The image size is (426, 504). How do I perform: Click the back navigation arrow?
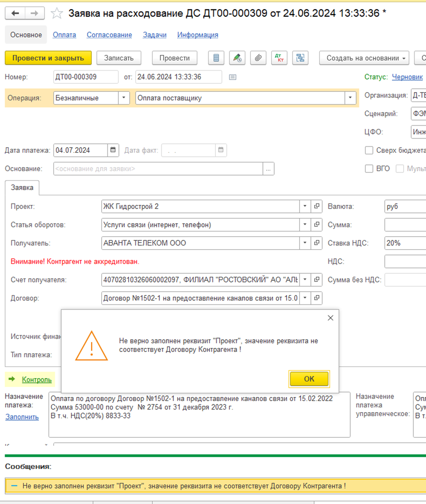[15, 13]
